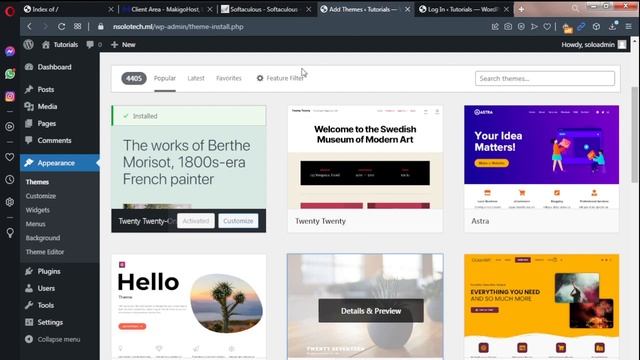Click the Customize button on Twenty Twenty-One
This screenshot has height=360, width=640.
(238, 221)
